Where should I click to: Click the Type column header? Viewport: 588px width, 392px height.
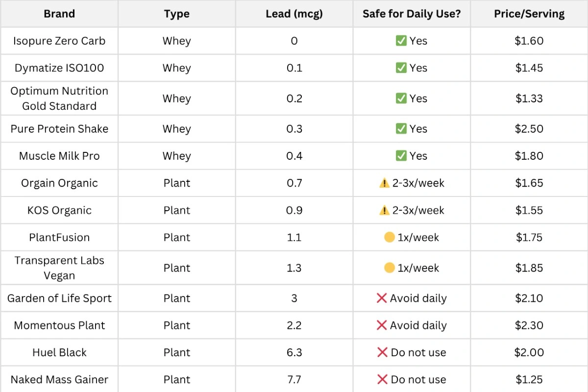click(x=177, y=14)
